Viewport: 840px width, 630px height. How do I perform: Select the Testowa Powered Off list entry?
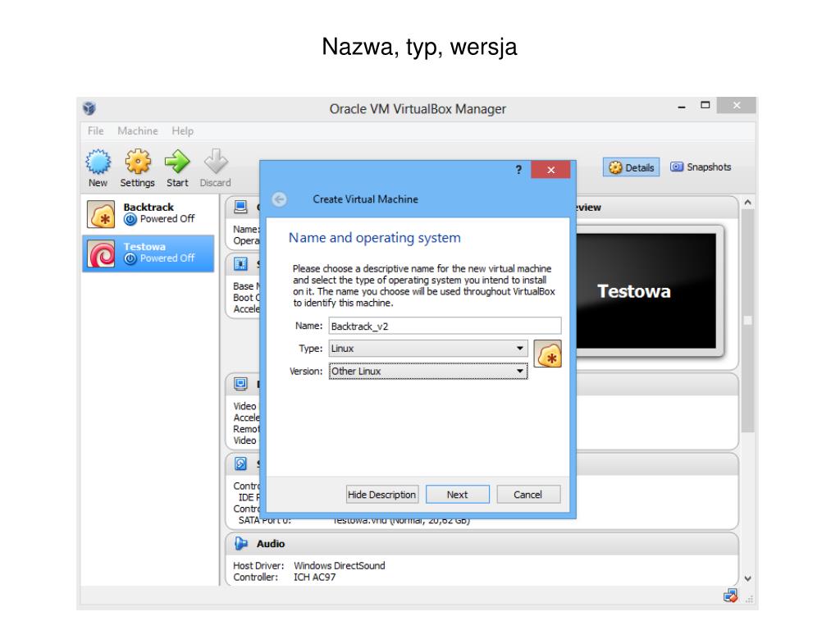coord(148,254)
